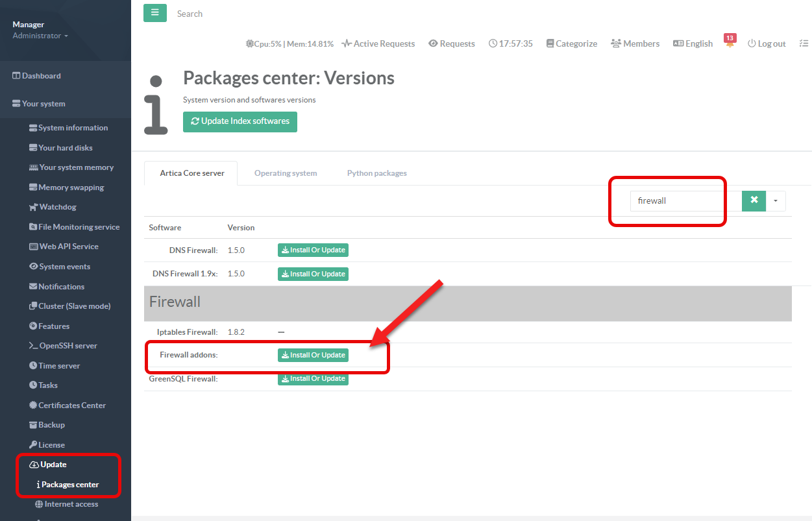The width and height of the screenshot is (812, 521).
Task: Click Log out link
Action: coord(767,43)
